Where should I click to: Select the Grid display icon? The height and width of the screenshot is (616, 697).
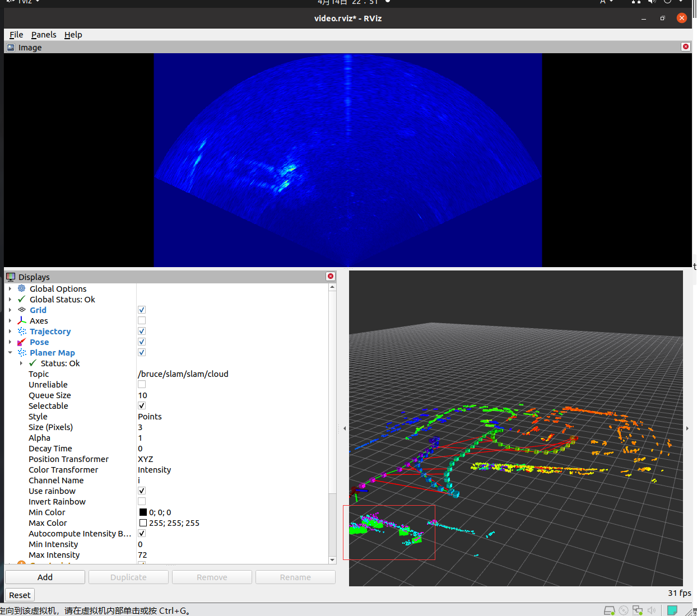tap(22, 310)
